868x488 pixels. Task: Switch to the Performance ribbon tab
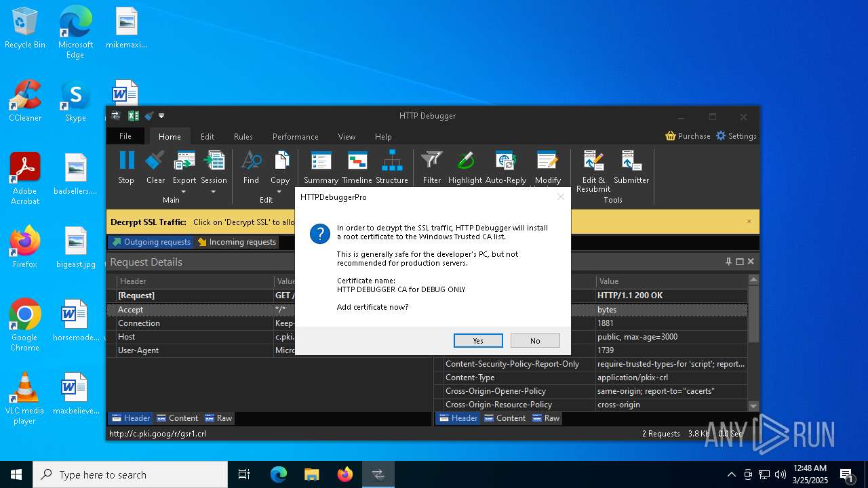(x=296, y=136)
